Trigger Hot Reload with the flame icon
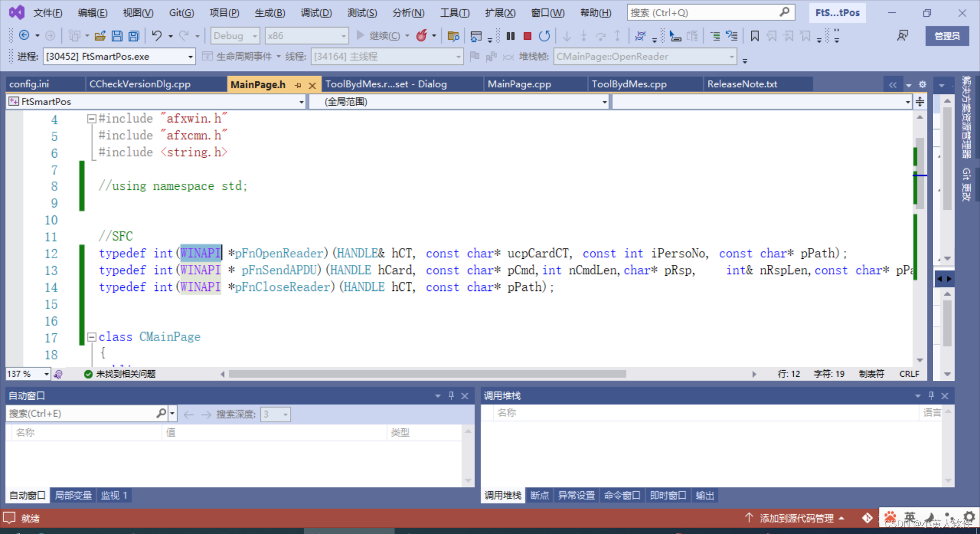Screen dimensions: 980x534 [423, 36]
